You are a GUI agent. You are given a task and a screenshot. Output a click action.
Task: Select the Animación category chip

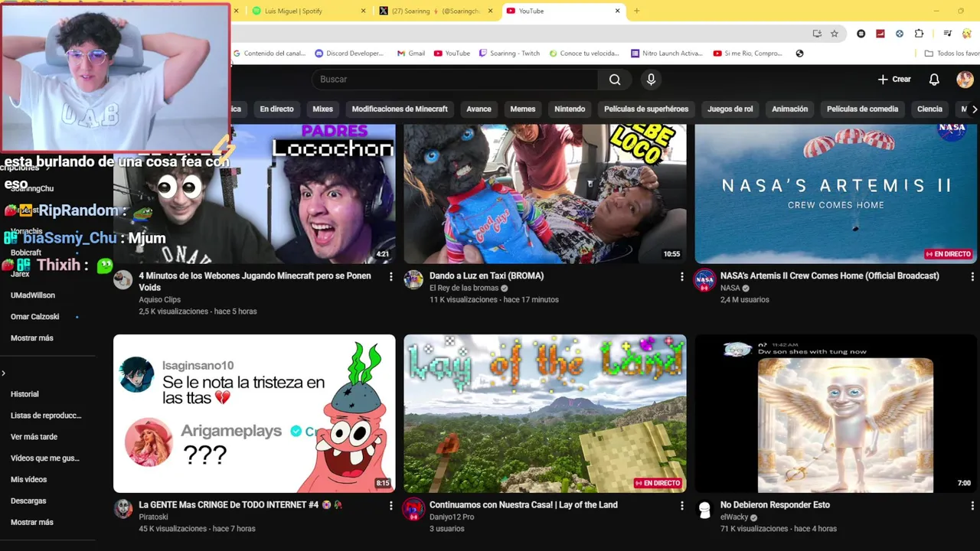pyautogui.click(x=789, y=109)
